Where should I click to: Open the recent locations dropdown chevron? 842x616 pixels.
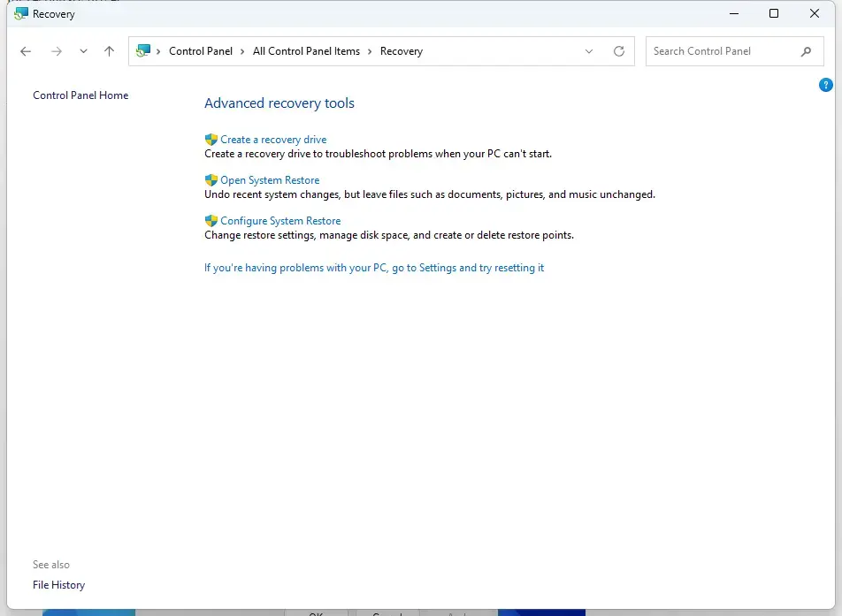pos(83,51)
